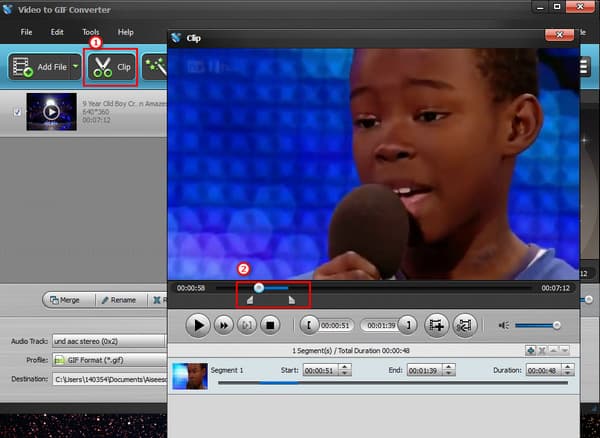Viewport: 600px width, 438px height.
Task: Click the right trim marker under timeline
Action: [x=292, y=300]
